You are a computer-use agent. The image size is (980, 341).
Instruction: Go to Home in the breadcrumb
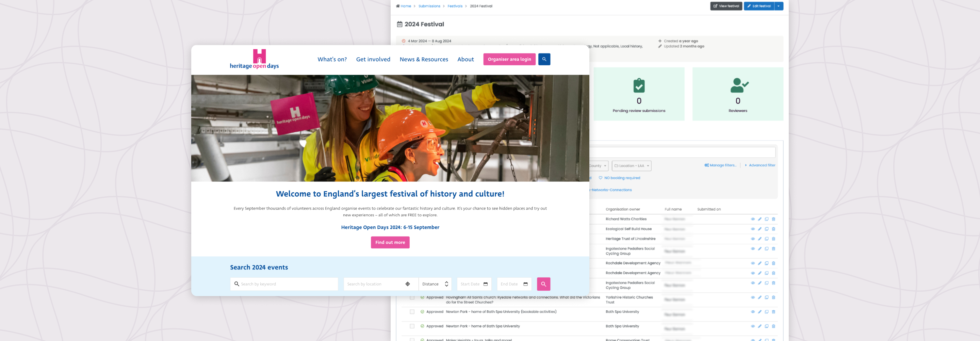pos(406,6)
